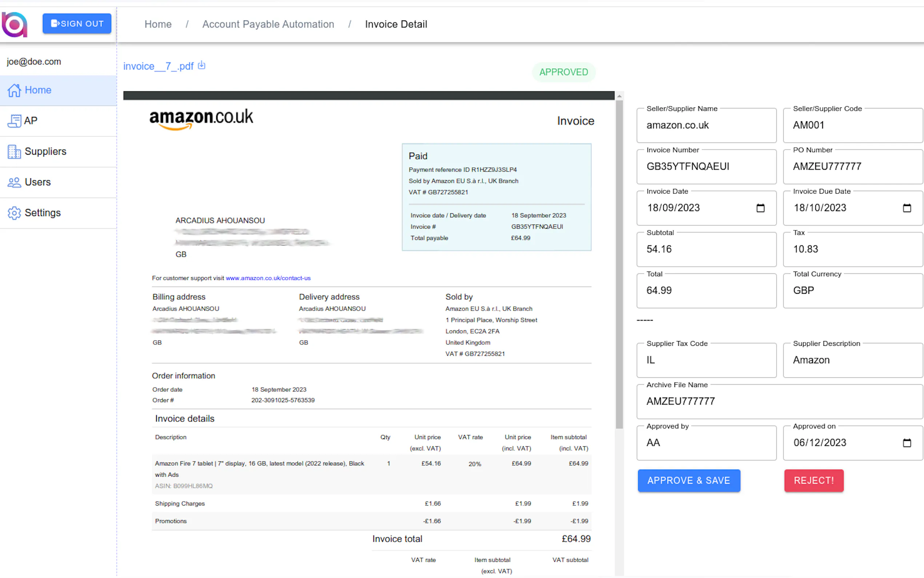924x578 pixels.
Task: Click the Total amount field
Action: 706,290
